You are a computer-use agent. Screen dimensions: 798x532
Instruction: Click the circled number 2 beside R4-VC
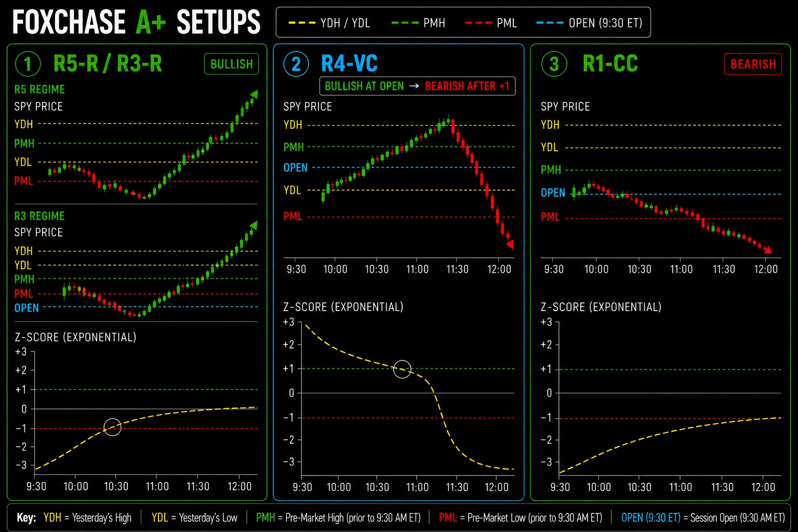coord(296,64)
